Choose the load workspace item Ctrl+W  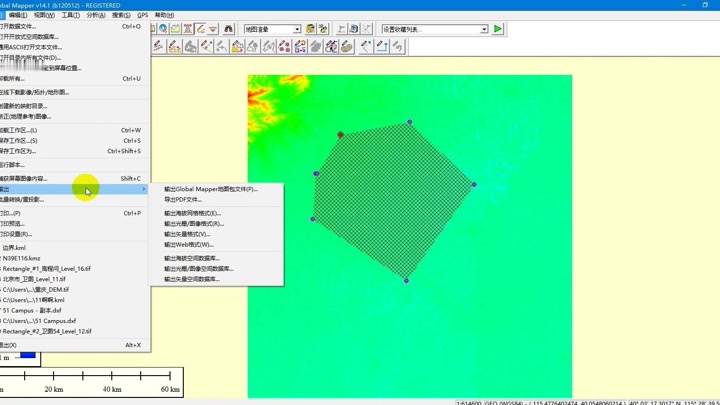pyautogui.click(x=73, y=130)
